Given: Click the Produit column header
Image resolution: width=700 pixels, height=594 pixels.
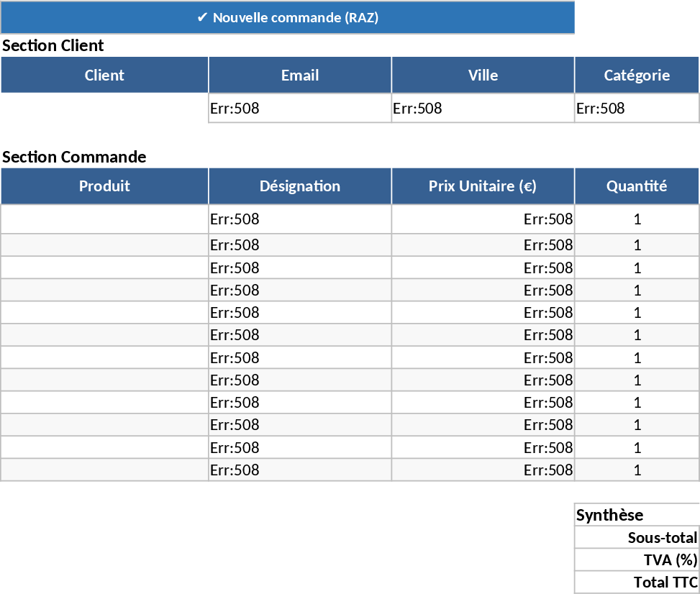Looking at the screenshot, I should 104,186.
